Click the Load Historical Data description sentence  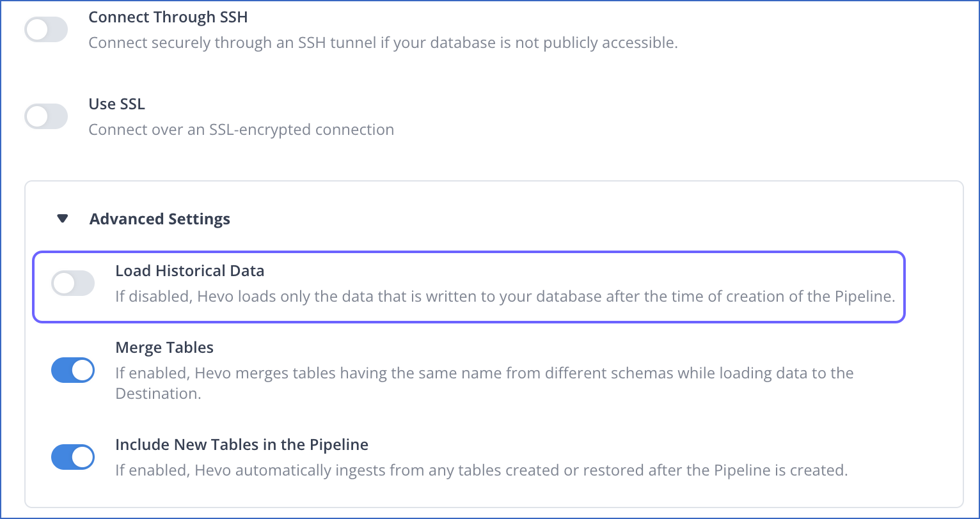click(505, 297)
